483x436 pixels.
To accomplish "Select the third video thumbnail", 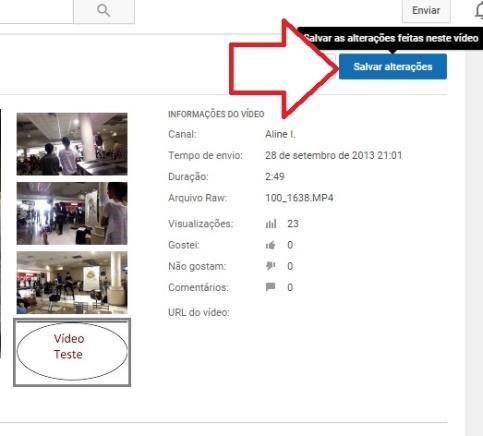I will pyautogui.click(x=72, y=283).
